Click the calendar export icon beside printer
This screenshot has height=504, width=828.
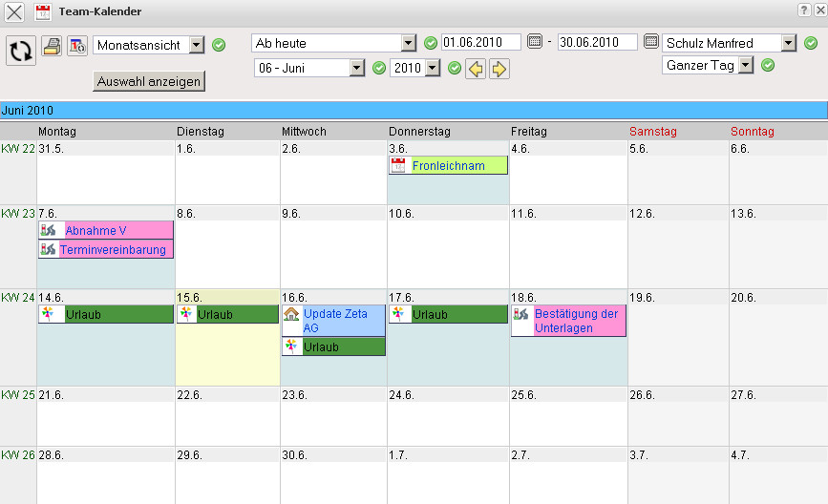click(77, 46)
